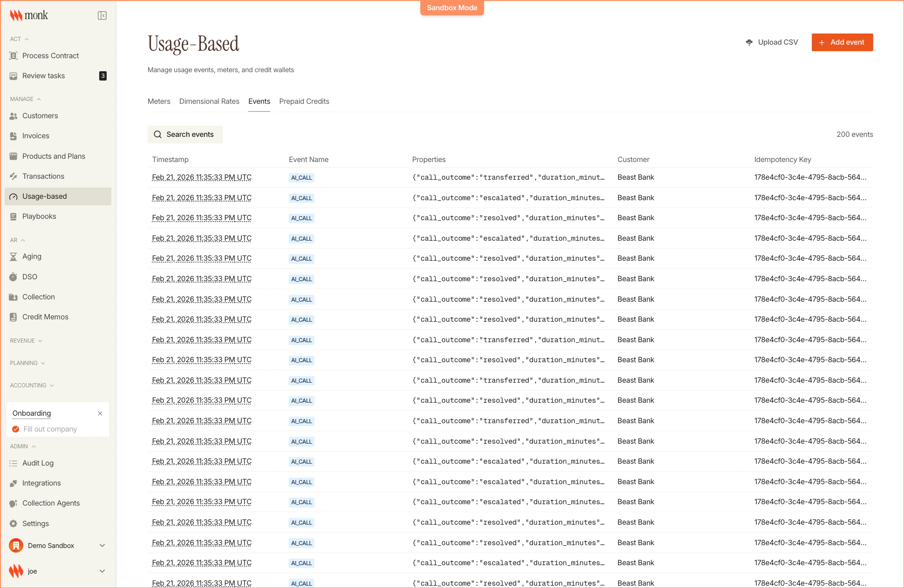Click the first row's timestamp
This screenshot has width=904, height=588.
[x=202, y=177]
